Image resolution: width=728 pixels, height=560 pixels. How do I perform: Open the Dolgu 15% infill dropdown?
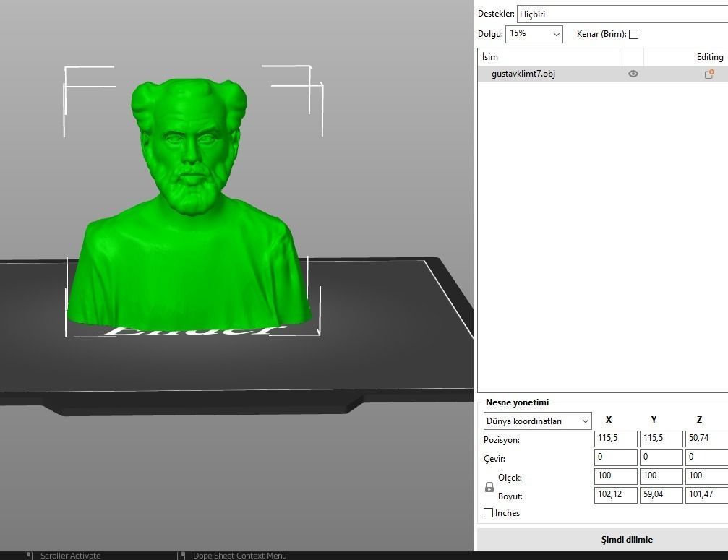534,34
